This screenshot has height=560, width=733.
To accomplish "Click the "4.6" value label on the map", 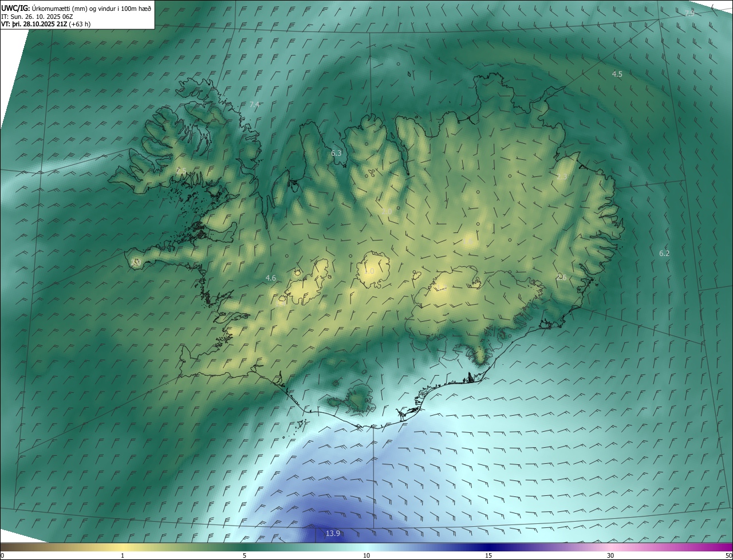I will point(271,278).
